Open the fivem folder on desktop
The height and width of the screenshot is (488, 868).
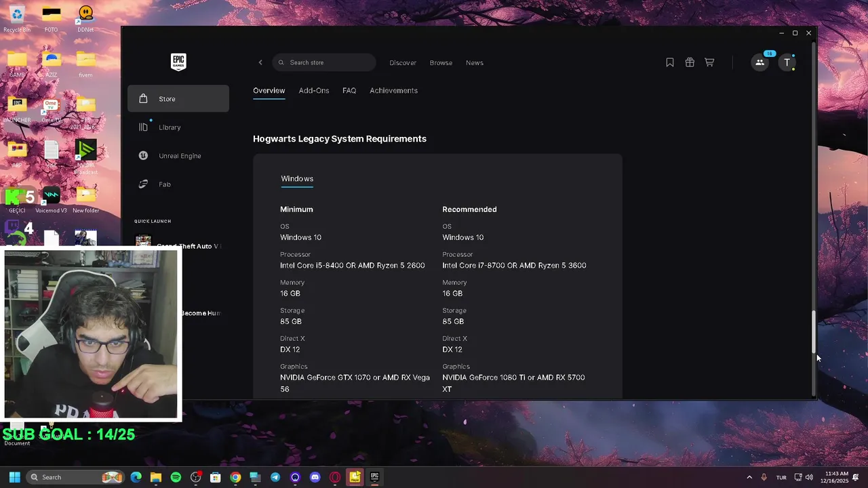pyautogui.click(x=85, y=63)
